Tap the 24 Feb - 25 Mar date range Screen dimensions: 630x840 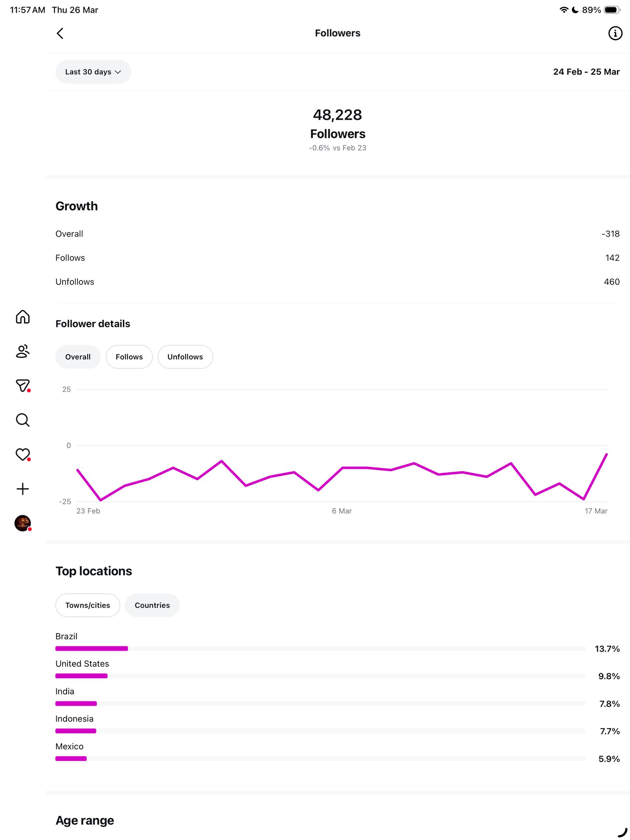coord(586,72)
